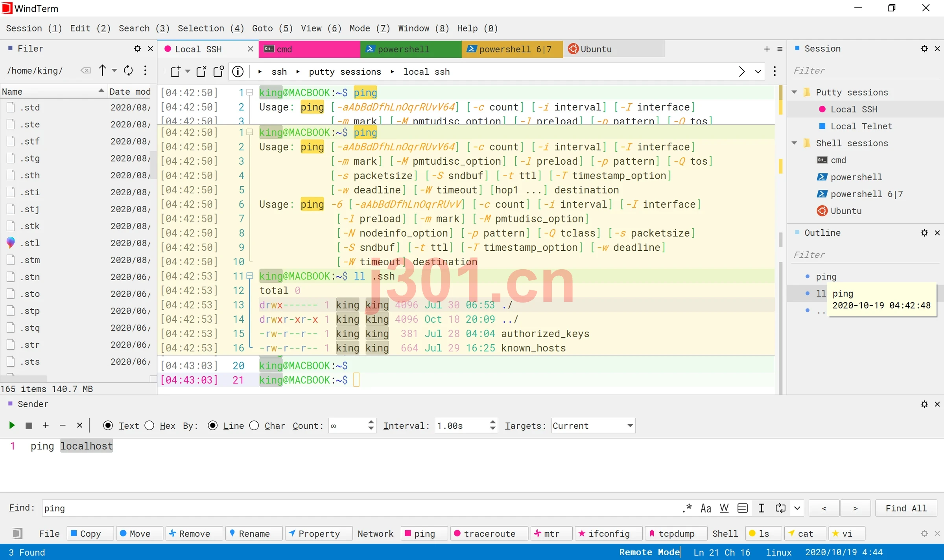Sort Filer by Name column
The width and height of the screenshot is (944, 560).
point(53,92)
